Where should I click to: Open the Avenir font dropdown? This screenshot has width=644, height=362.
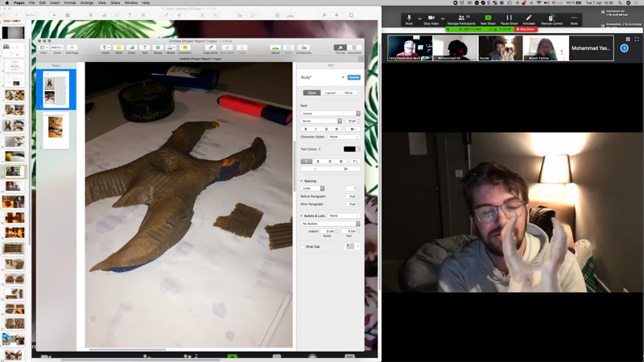(x=331, y=113)
